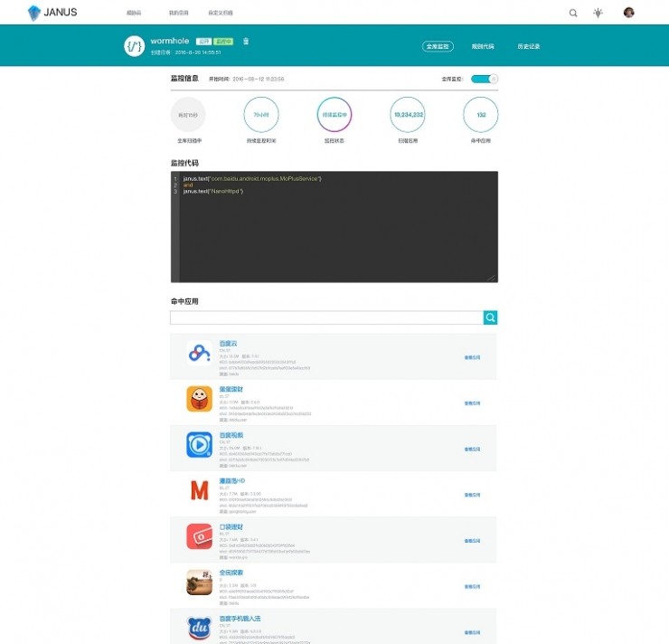The image size is (669, 644).
Task: Open the red M app icon
Action: [x=199, y=490]
